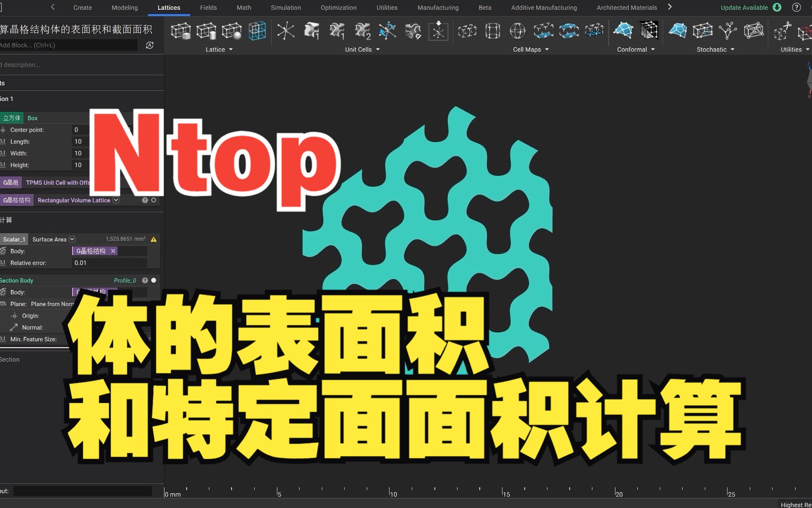Image resolution: width=812 pixels, height=508 pixels.
Task: Click the import unit cell icon
Action: [438, 31]
